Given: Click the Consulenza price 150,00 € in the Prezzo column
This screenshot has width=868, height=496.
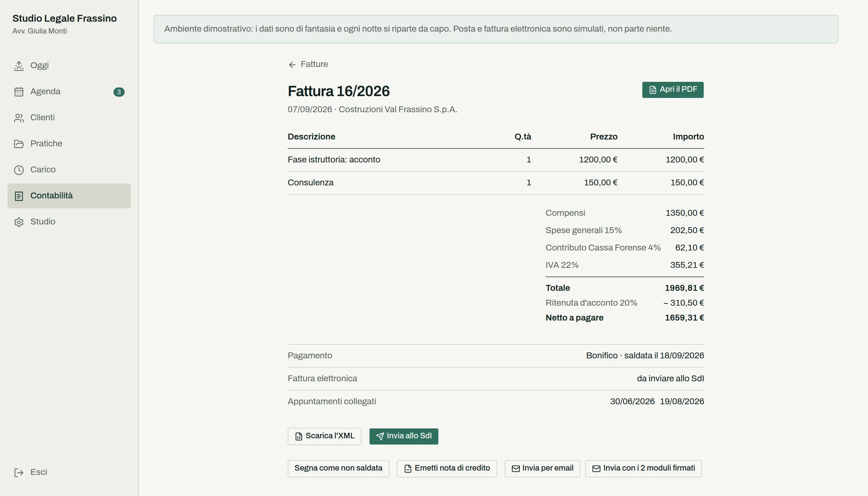Looking at the screenshot, I should [600, 183].
